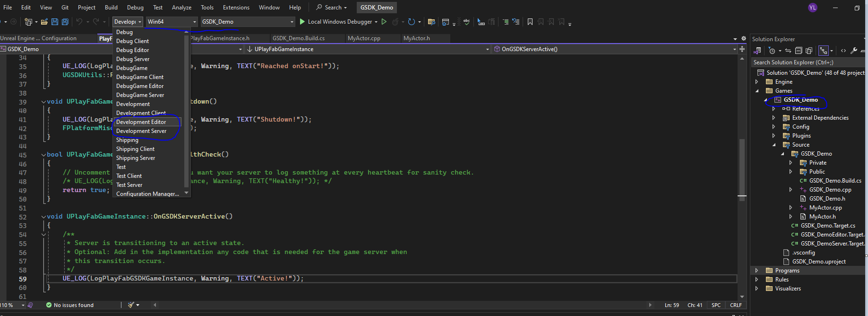Click the pending changes filter clock icon
The image size is (868, 316).
click(x=772, y=51)
